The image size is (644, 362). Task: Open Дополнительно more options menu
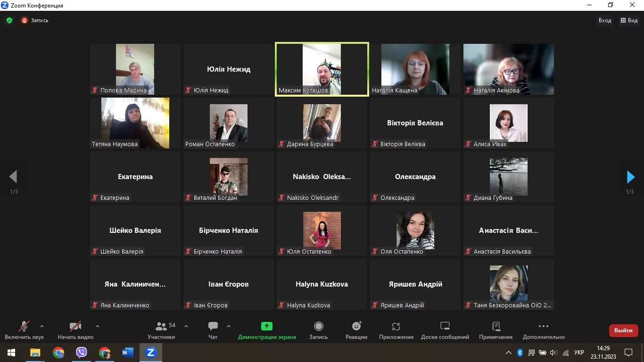tap(543, 329)
